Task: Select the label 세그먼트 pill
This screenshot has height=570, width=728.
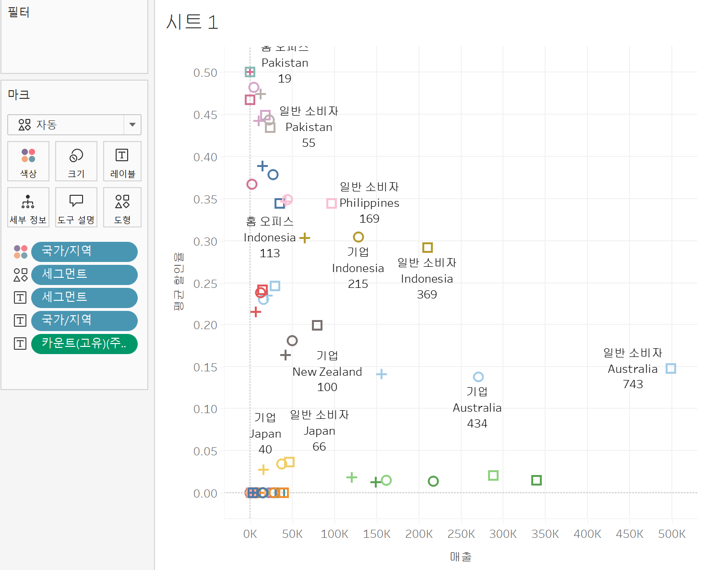Action: click(84, 297)
